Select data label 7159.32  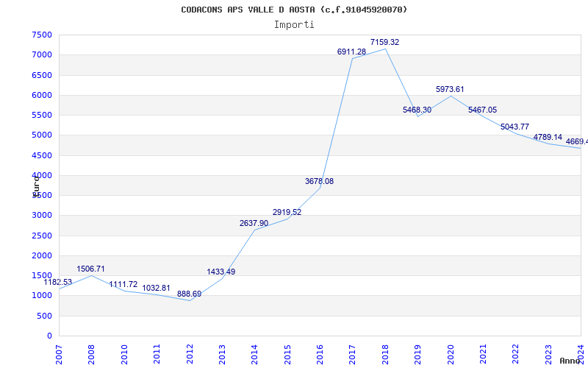pos(384,42)
